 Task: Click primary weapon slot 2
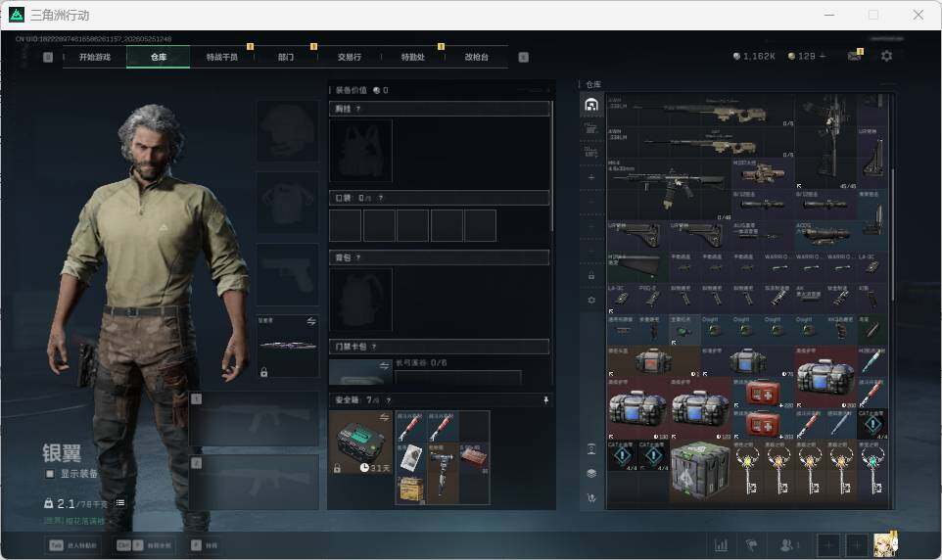255,482
